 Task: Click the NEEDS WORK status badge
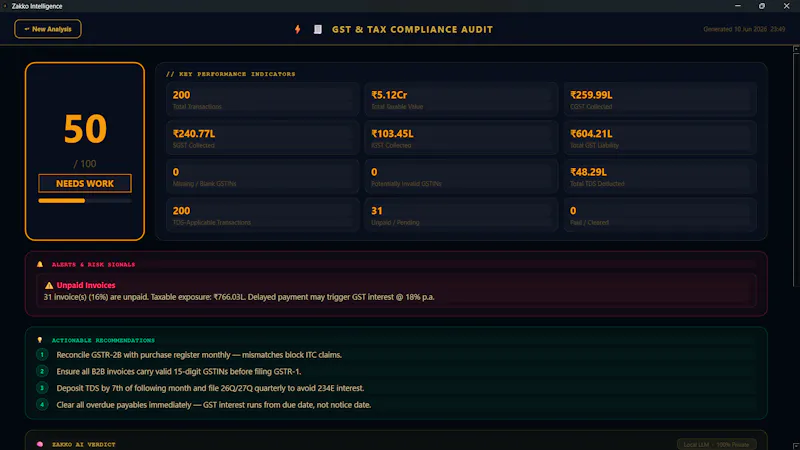coord(85,183)
